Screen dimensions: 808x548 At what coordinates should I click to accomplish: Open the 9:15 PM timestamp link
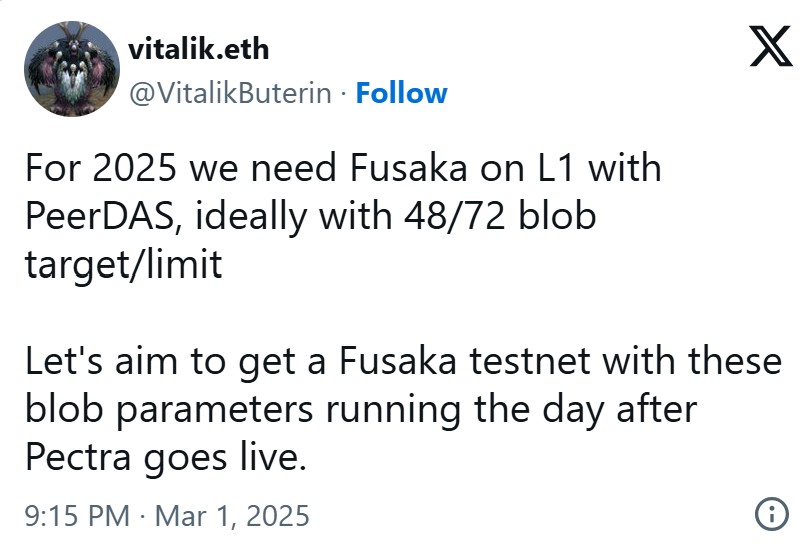pyautogui.click(x=77, y=516)
